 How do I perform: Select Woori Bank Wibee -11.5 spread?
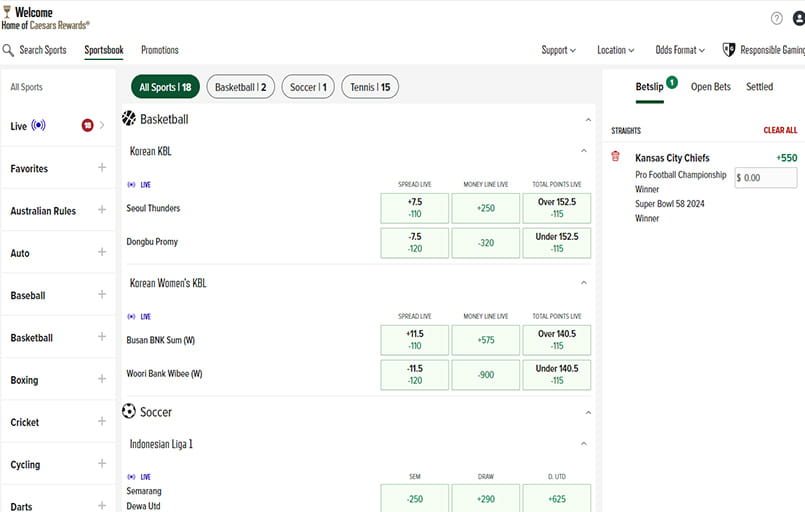click(x=415, y=374)
